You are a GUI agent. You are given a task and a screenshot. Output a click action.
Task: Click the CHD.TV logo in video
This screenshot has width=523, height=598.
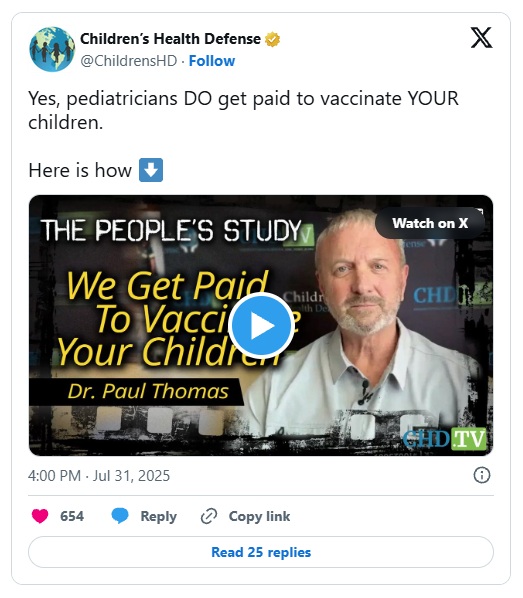coord(445,439)
